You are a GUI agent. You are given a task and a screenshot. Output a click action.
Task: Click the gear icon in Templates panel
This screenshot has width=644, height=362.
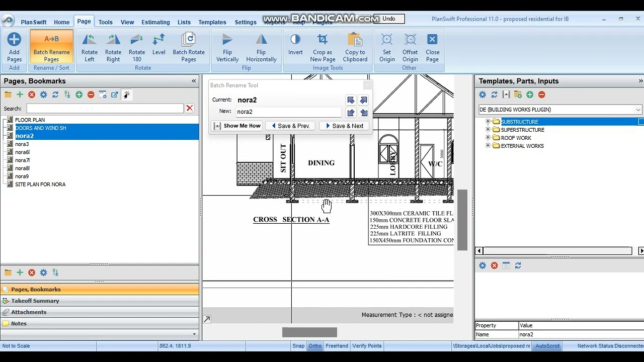click(x=482, y=95)
